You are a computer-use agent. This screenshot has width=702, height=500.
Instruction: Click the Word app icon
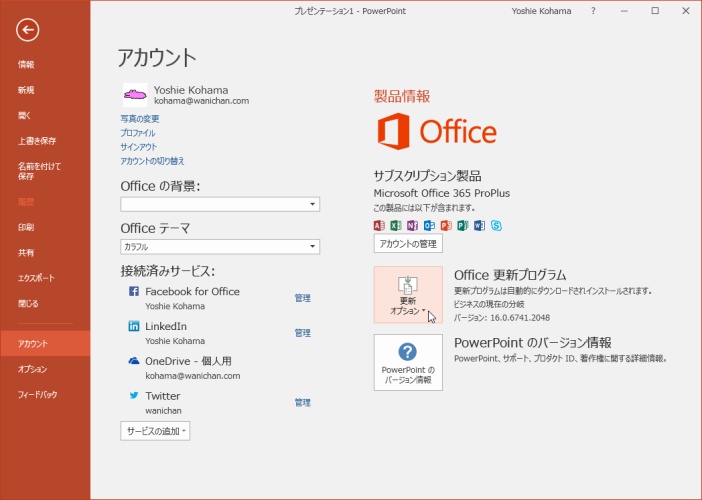pos(479,225)
